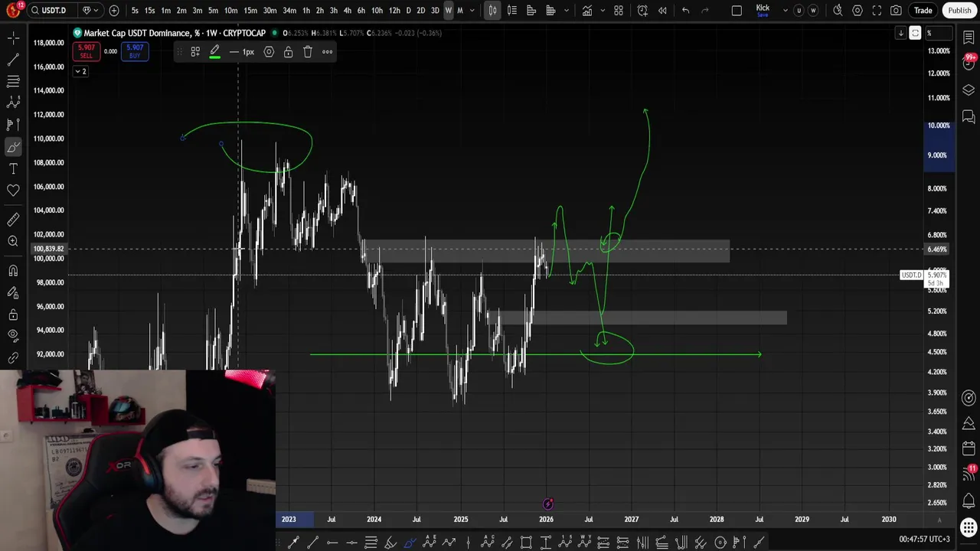Toggle the auto-fit scale button
Screen dimensions: 980x551
point(915,33)
